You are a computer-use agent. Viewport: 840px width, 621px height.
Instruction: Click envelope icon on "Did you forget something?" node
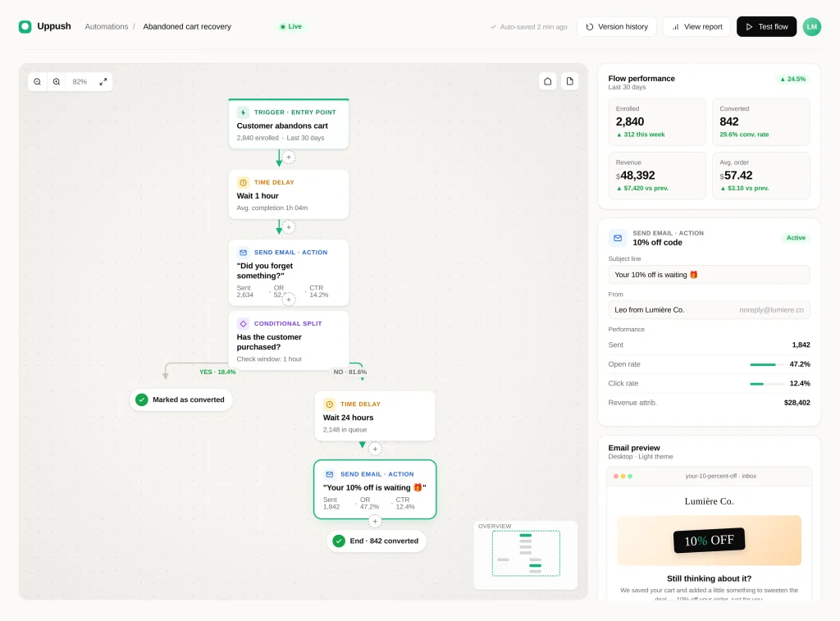pyautogui.click(x=243, y=253)
